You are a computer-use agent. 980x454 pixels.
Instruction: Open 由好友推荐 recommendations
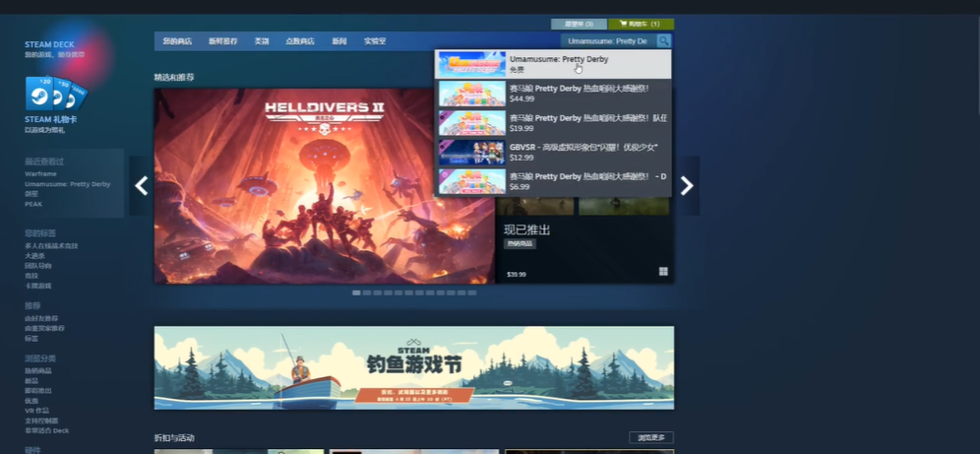[x=41, y=318]
